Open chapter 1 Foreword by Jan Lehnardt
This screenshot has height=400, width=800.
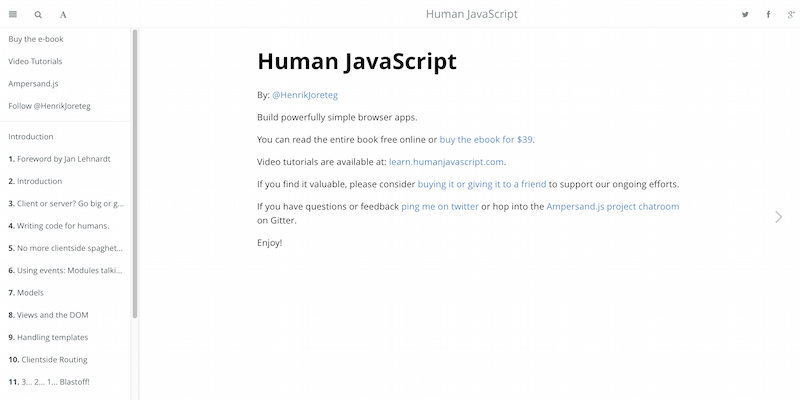(60, 159)
